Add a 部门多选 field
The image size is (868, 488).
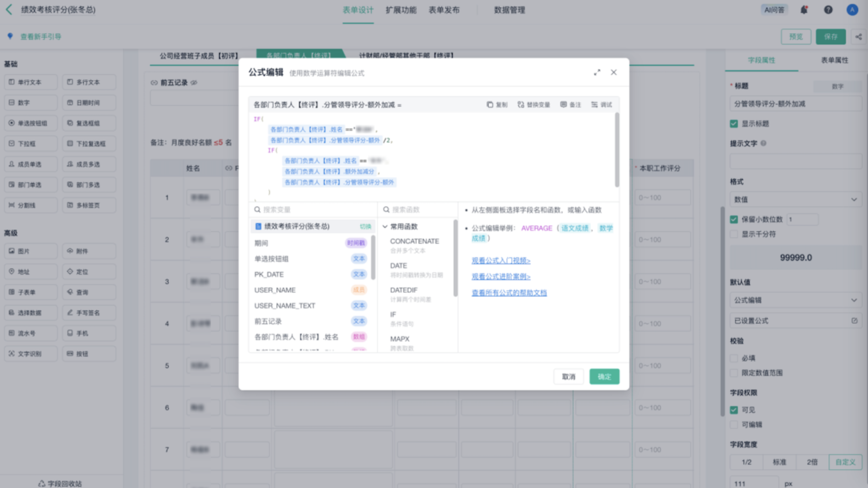click(89, 184)
